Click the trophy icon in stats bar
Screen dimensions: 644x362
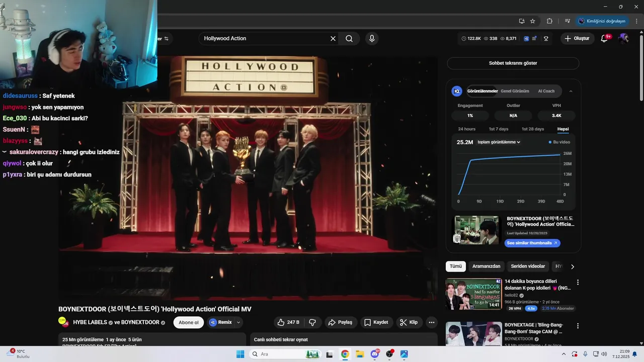[x=546, y=39]
